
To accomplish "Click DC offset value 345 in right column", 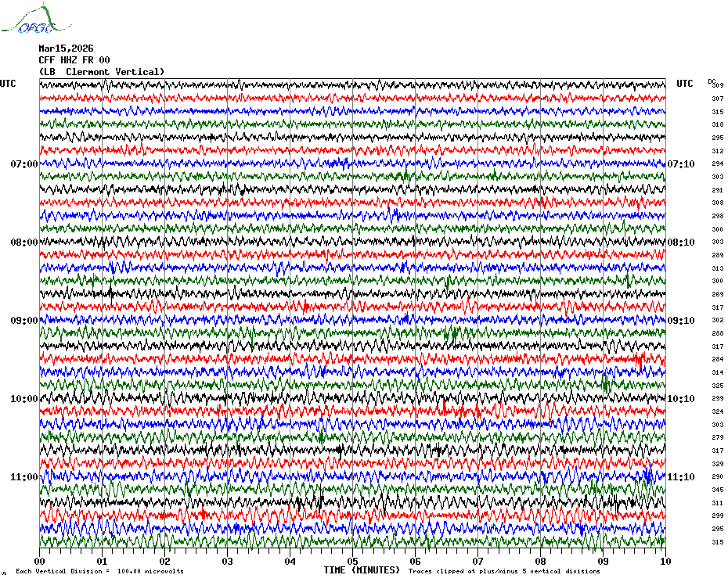I will pos(717,490).
